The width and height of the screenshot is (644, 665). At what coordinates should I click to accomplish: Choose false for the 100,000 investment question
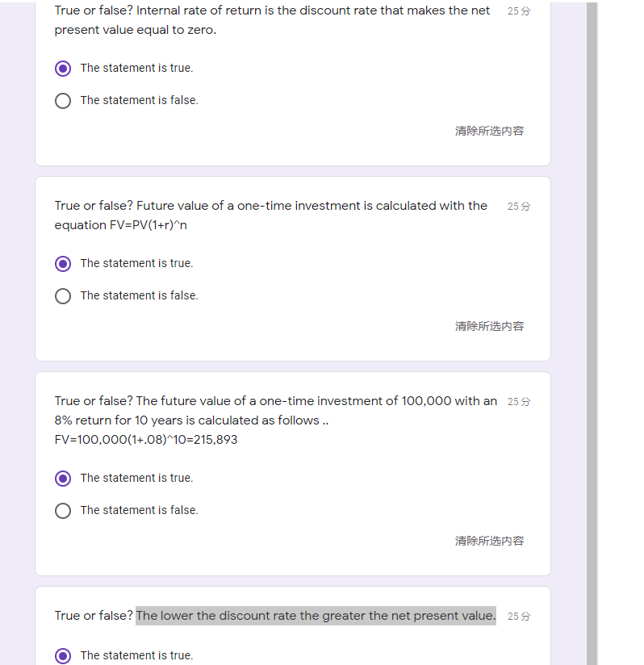(63, 511)
